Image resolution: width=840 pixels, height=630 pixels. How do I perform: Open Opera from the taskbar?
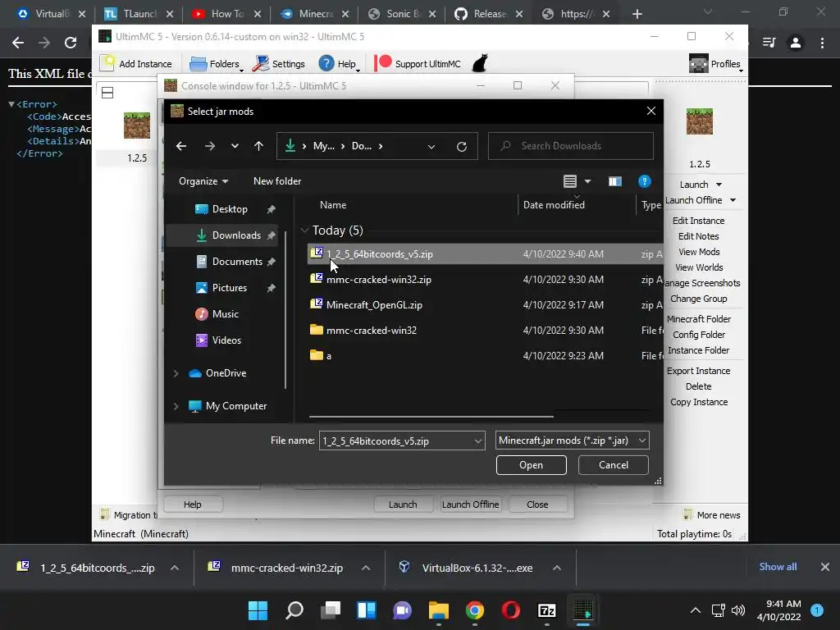(x=510, y=610)
